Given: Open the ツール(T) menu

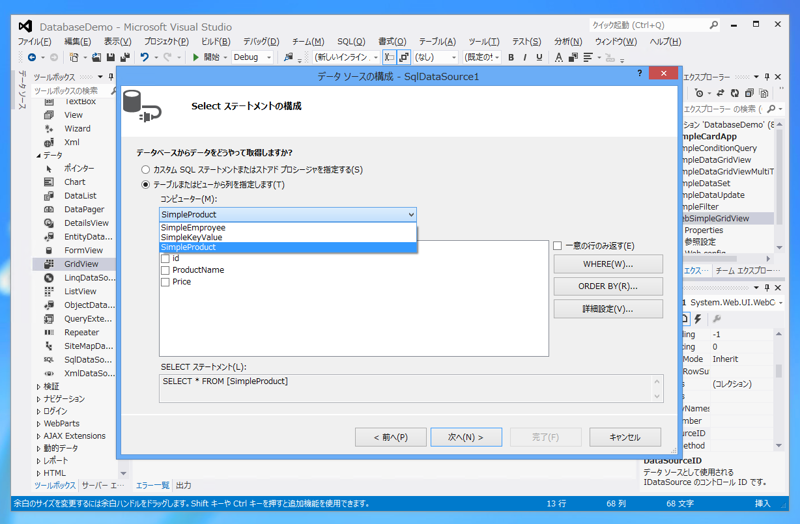Looking at the screenshot, I should [x=484, y=42].
